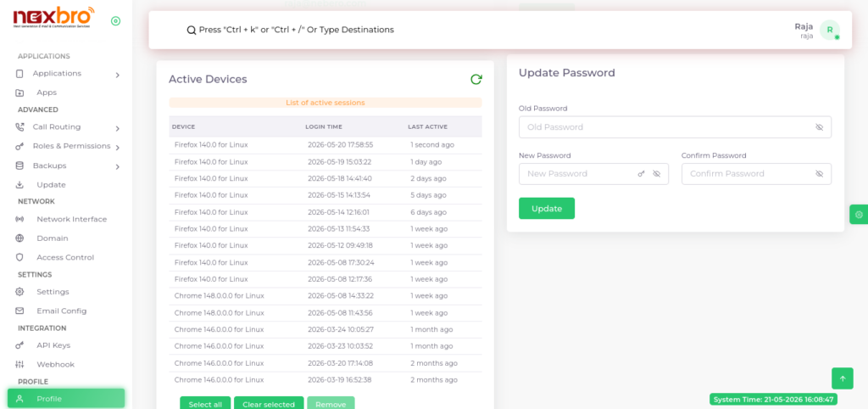
Task: Click the sidebar collapse circle icon near logo
Action: coord(115,21)
